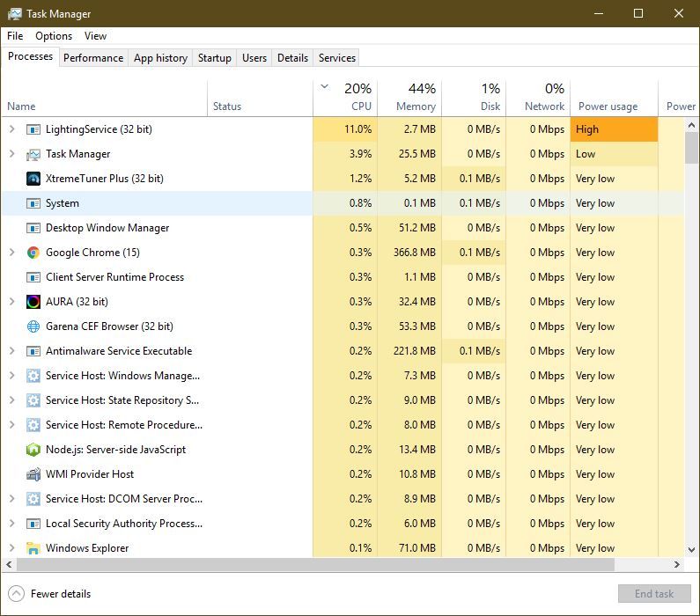Sort by the Disk column header
Viewport: 700px width, 616px height.
click(x=474, y=99)
